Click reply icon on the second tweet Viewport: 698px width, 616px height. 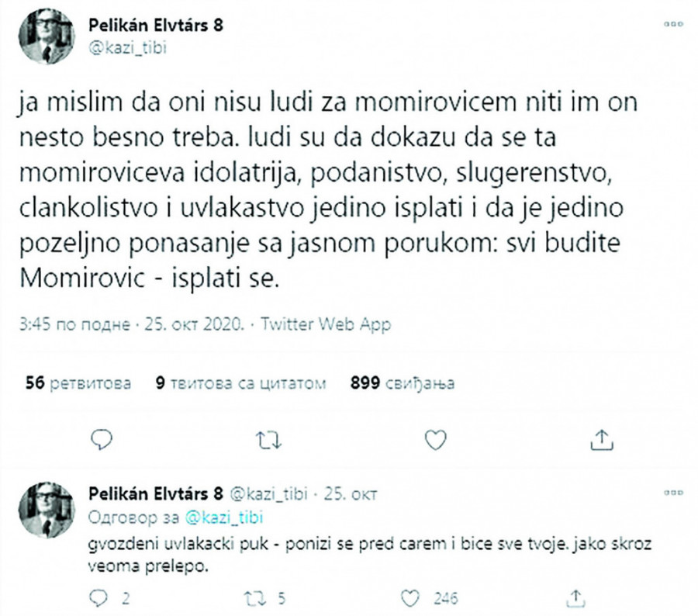(x=99, y=597)
